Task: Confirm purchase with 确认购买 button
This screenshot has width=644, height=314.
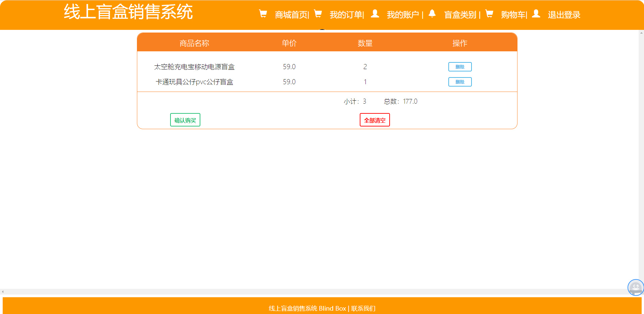Action: click(185, 120)
